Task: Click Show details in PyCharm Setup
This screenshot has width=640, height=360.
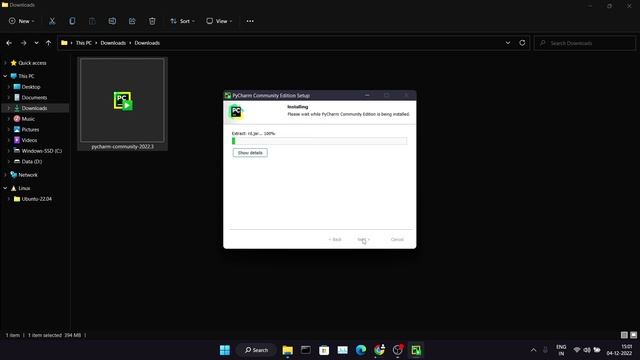Action: click(250, 153)
